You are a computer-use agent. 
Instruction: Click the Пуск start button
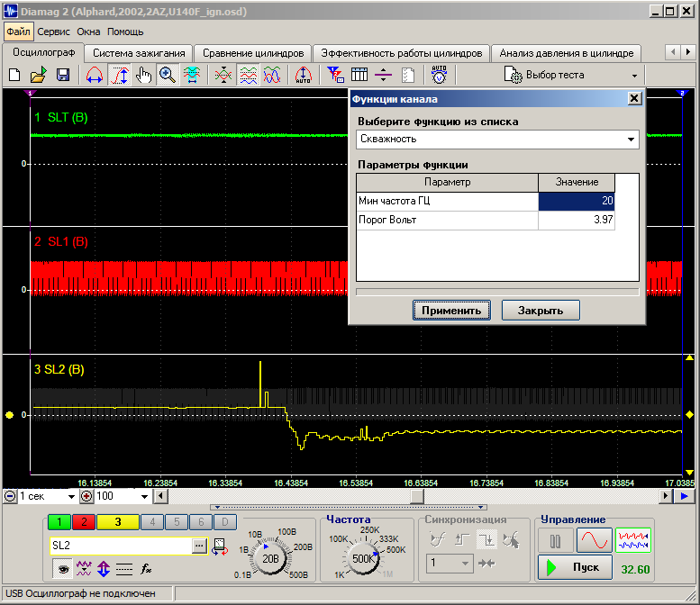(x=575, y=567)
